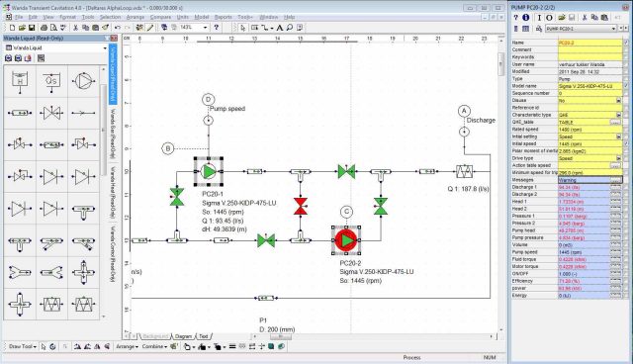Click the Open file toolbar icon
The width and height of the screenshot is (633, 364).
(22, 28)
